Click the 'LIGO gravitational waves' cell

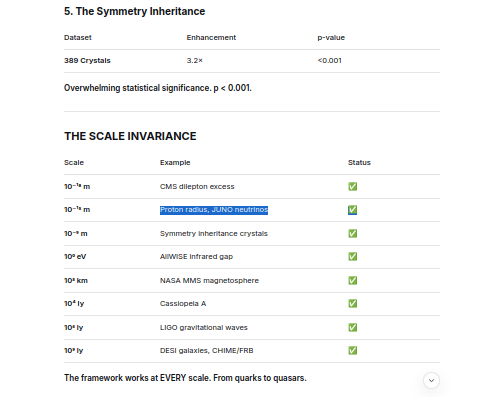click(x=204, y=328)
